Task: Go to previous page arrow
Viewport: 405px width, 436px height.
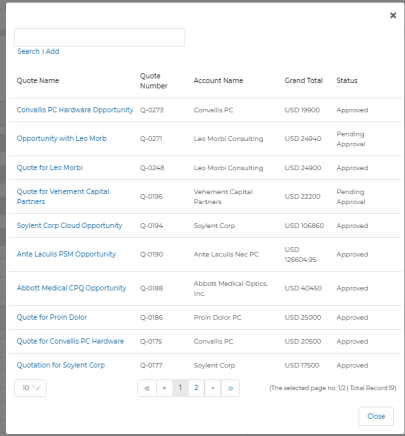Action: point(164,388)
